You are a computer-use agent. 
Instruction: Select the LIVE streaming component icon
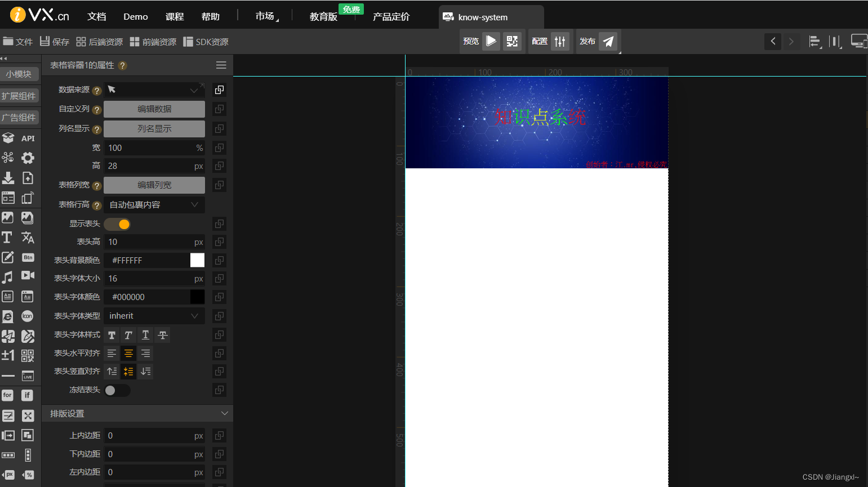28,376
